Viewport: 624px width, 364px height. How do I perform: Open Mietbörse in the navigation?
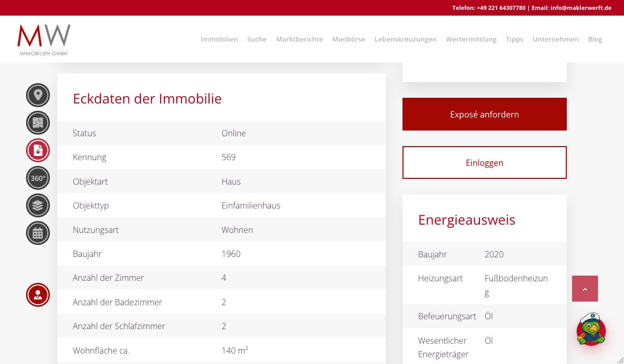pos(348,39)
